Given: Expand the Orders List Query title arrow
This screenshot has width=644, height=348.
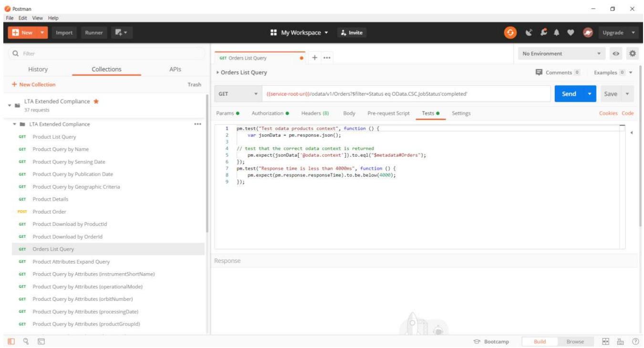Looking at the screenshot, I should (x=218, y=72).
